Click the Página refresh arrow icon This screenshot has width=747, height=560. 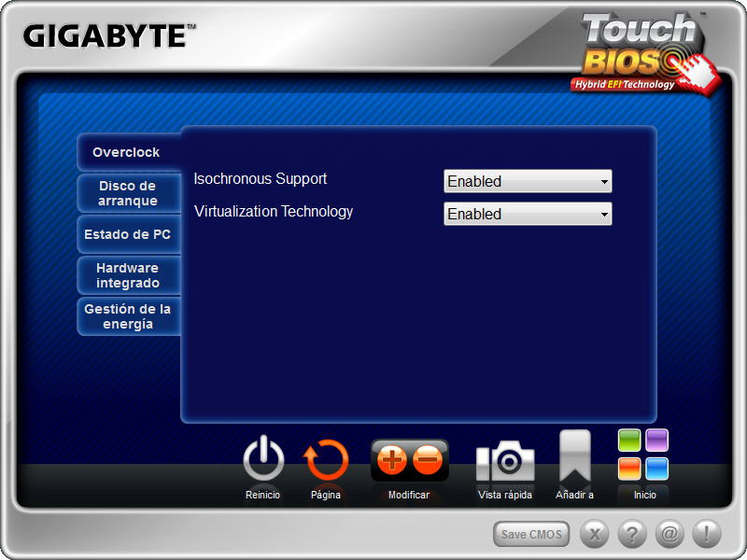tap(326, 460)
